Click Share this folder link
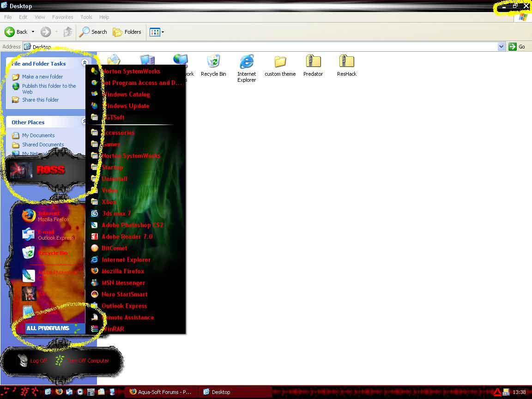This screenshot has width=532, height=399. point(40,100)
